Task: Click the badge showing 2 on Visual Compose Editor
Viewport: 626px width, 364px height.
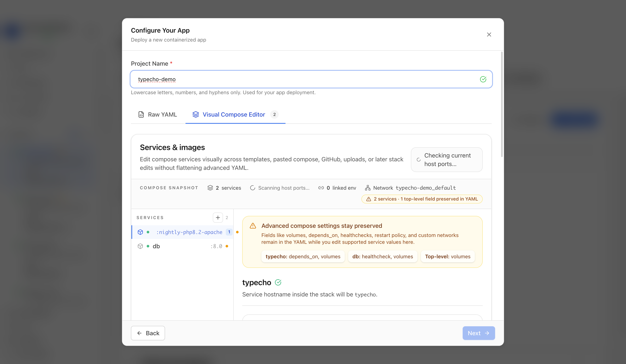Action: (x=274, y=114)
